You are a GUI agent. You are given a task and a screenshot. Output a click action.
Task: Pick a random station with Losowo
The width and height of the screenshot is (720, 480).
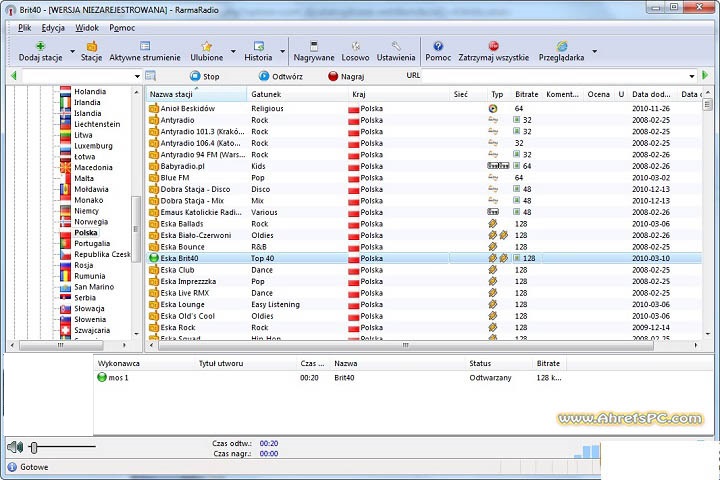tap(355, 46)
